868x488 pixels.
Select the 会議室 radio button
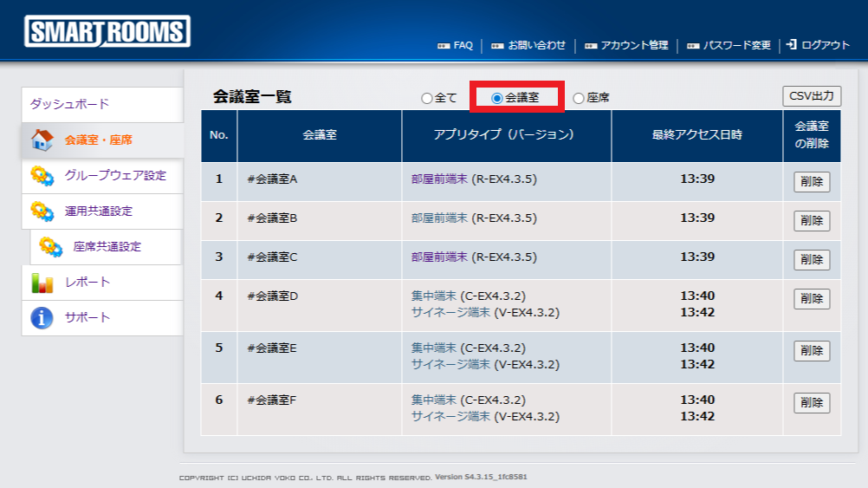click(x=497, y=99)
